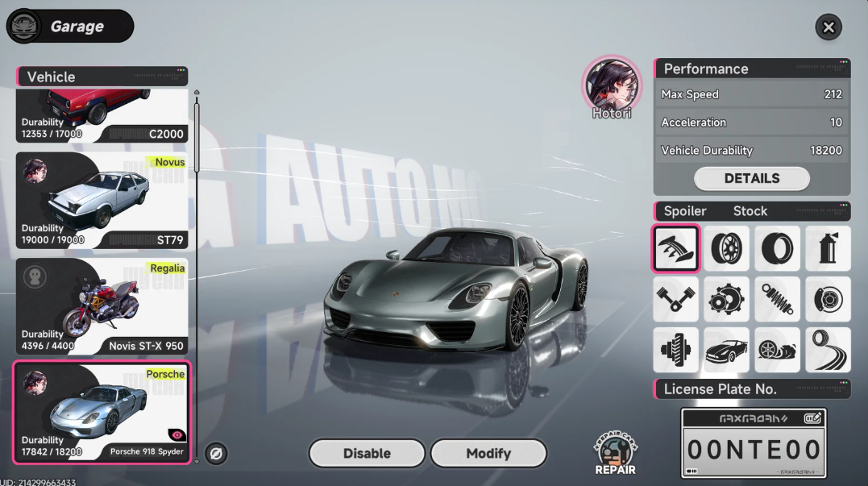This screenshot has height=486, width=868.
Task: Click the Modify button
Action: tap(488, 453)
